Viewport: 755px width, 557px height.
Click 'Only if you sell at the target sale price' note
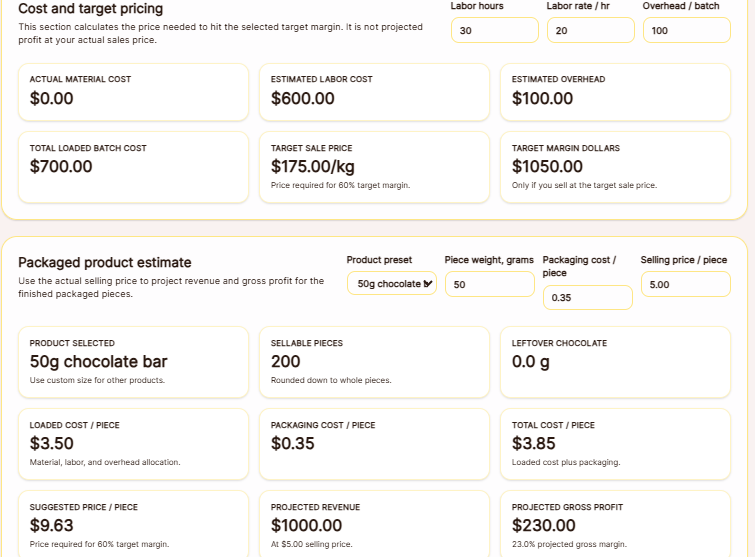click(584, 185)
